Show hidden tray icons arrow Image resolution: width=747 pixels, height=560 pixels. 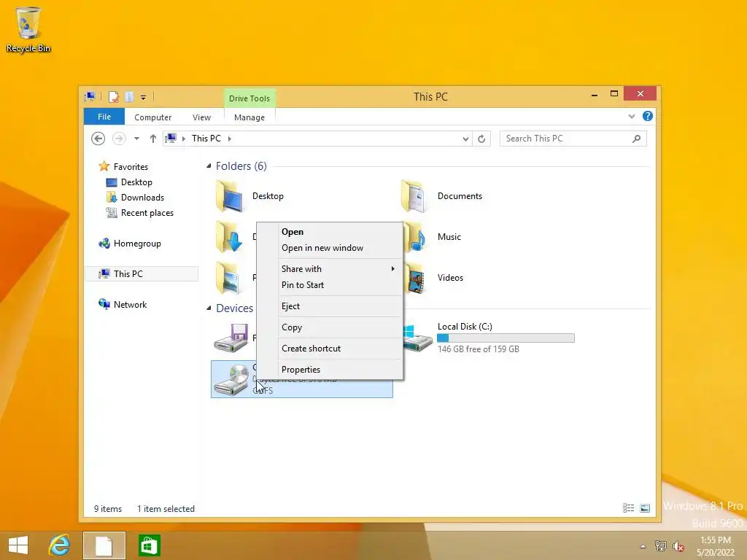point(643,546)
